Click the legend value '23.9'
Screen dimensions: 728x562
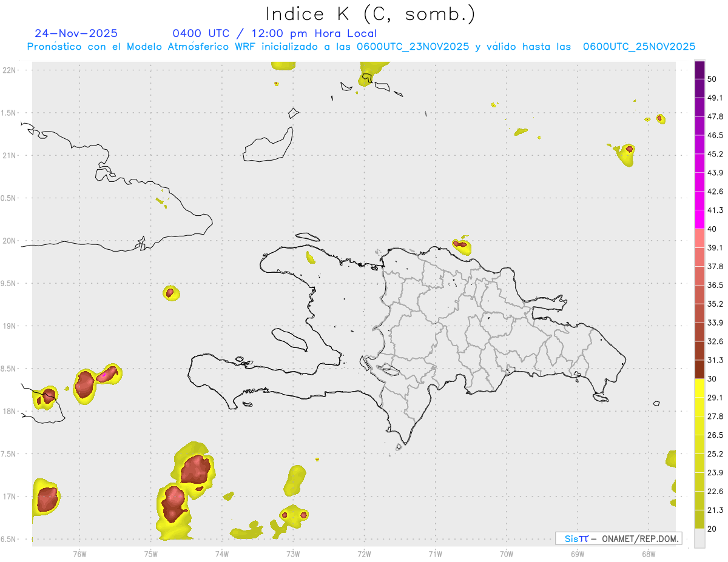tap(715, 473)
